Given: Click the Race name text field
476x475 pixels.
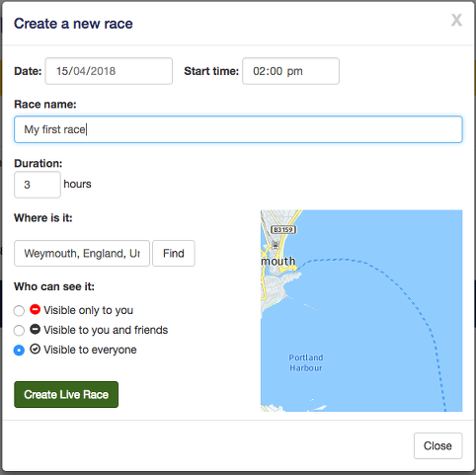Looking at the screenshot, I should coord(238,129).
